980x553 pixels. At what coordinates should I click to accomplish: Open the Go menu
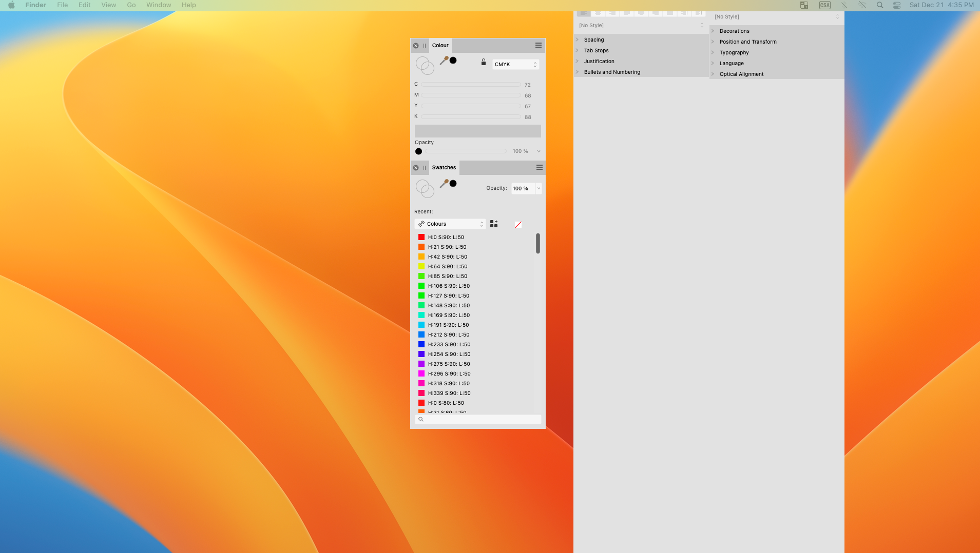point(131,5)
